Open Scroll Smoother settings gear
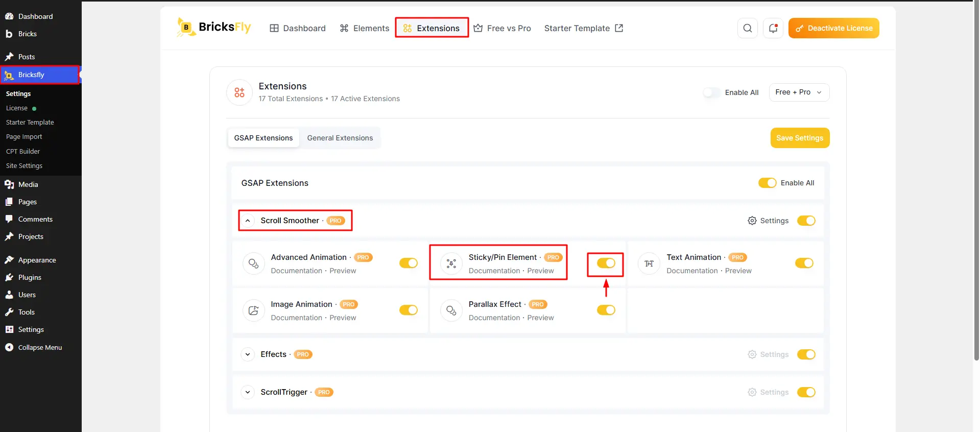 (752, 221)
